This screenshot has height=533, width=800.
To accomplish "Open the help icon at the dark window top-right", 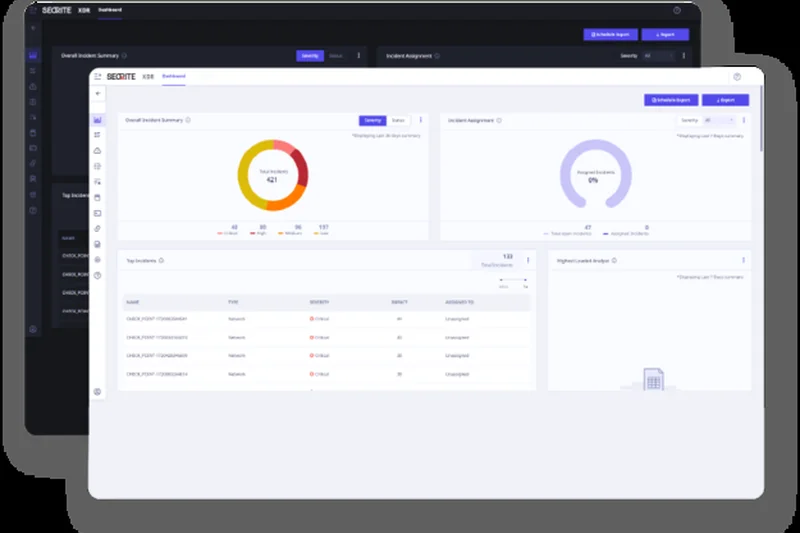I will [677, 10].
